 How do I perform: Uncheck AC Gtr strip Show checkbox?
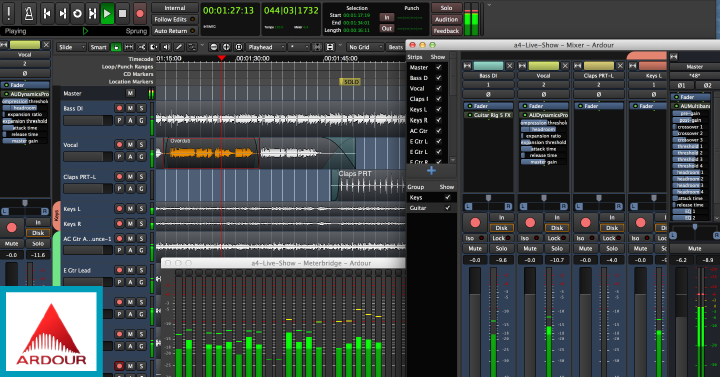tap(439, 131)
